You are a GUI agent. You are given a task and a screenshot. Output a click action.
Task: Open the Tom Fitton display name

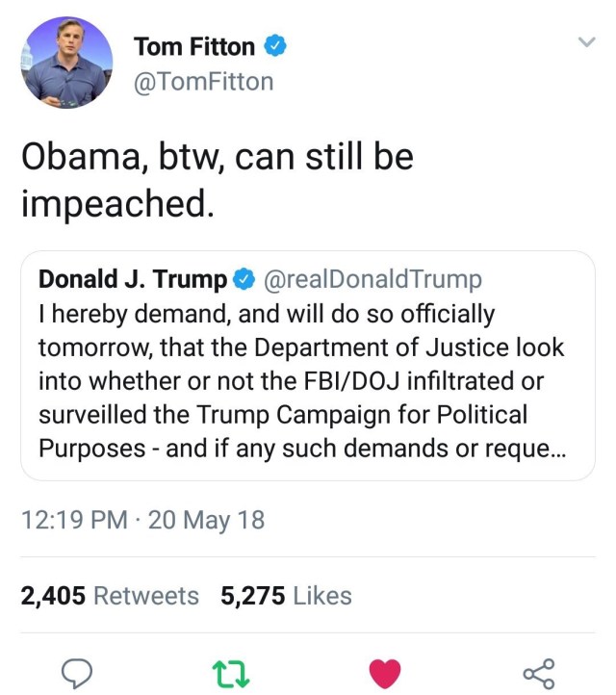click(194, 45)
